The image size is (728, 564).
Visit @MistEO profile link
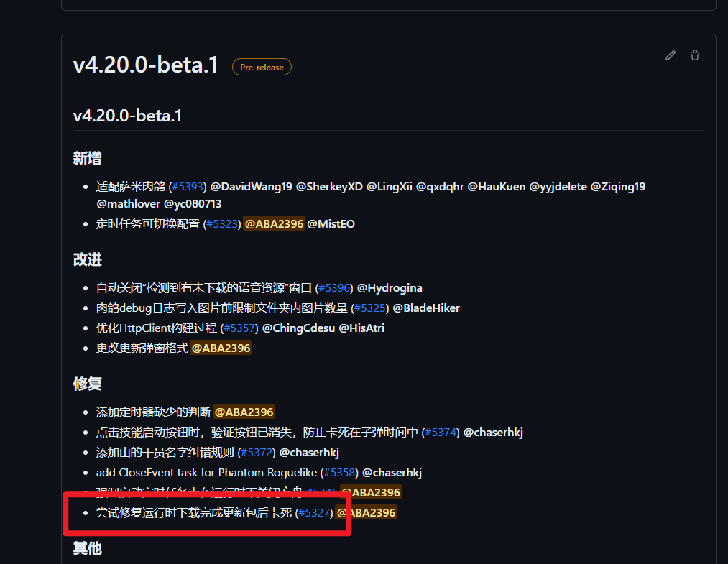tap(331, 223)
